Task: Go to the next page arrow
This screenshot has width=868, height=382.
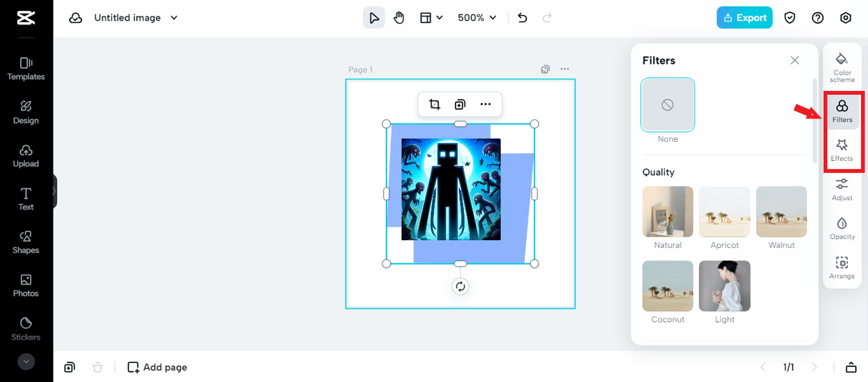Action: click(814, 367)
